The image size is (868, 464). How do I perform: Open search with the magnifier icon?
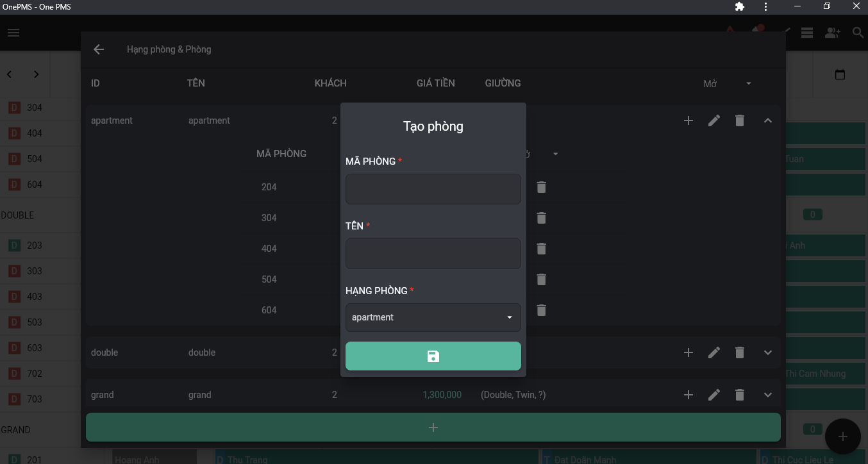click(x=858, y=33)
